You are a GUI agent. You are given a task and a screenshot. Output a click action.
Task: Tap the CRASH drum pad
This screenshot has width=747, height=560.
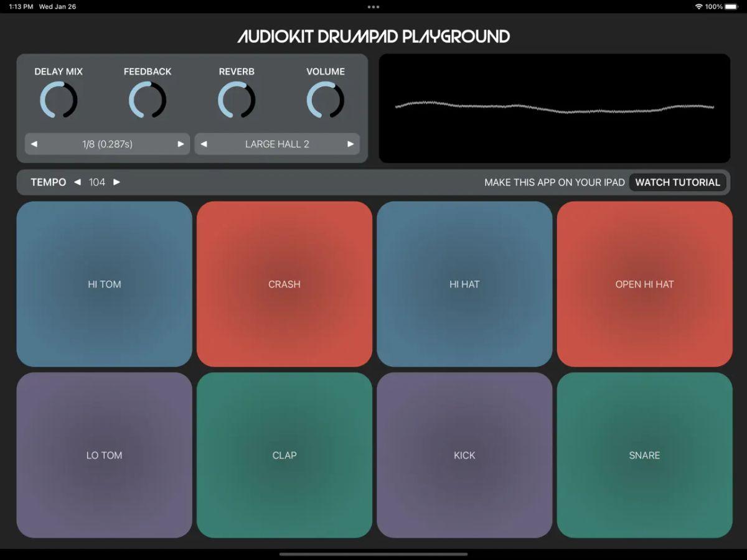pos(284,284)
